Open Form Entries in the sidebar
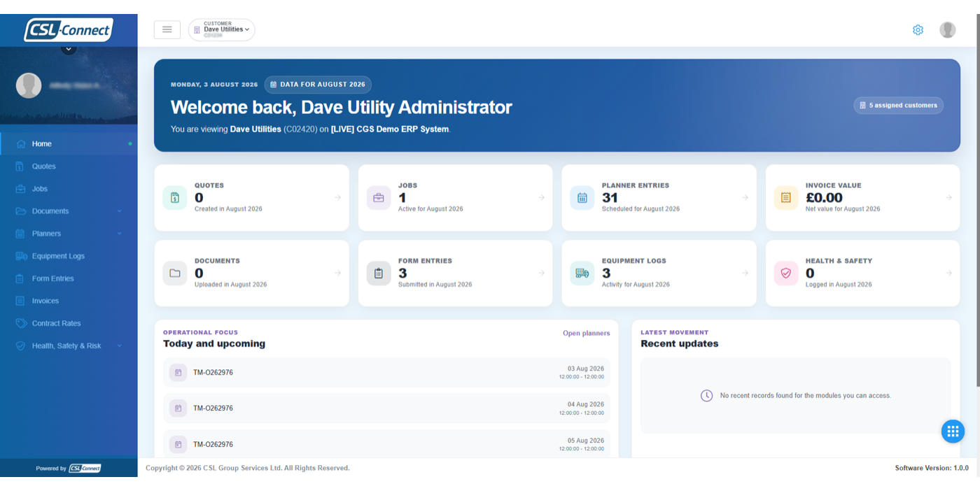 (69, 278)
